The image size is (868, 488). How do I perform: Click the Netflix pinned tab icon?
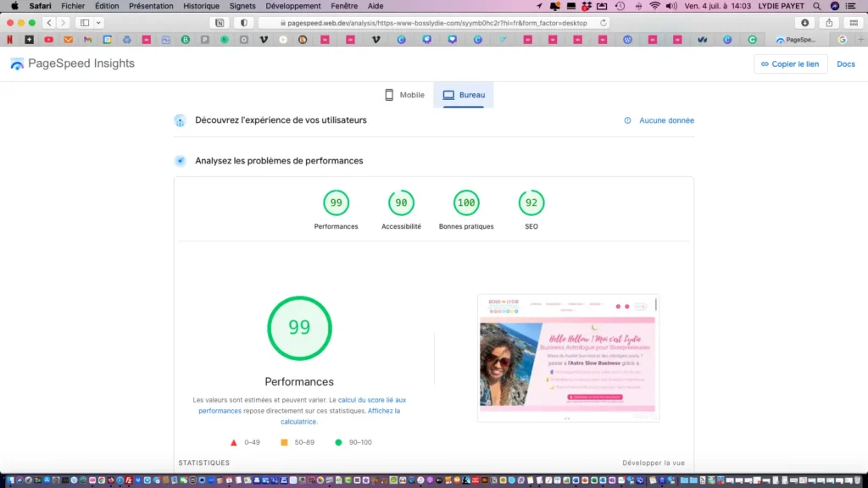pos(10,40)
